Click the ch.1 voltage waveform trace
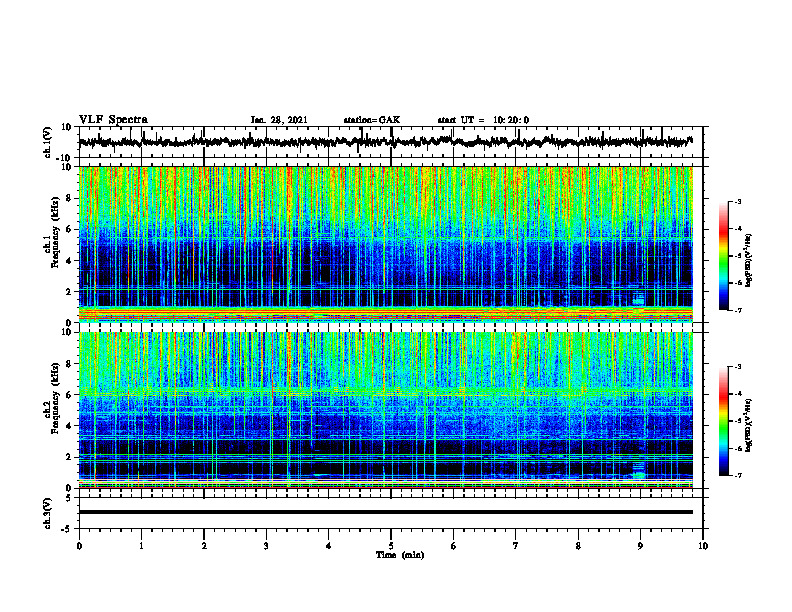The image size is (792, 612). pos(385,142)
